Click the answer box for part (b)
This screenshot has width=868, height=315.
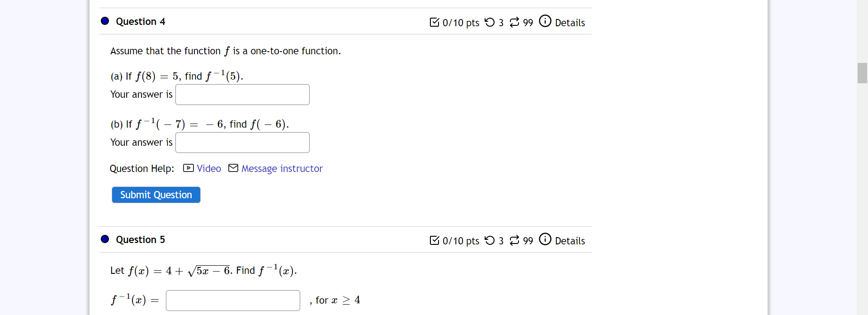242,142
